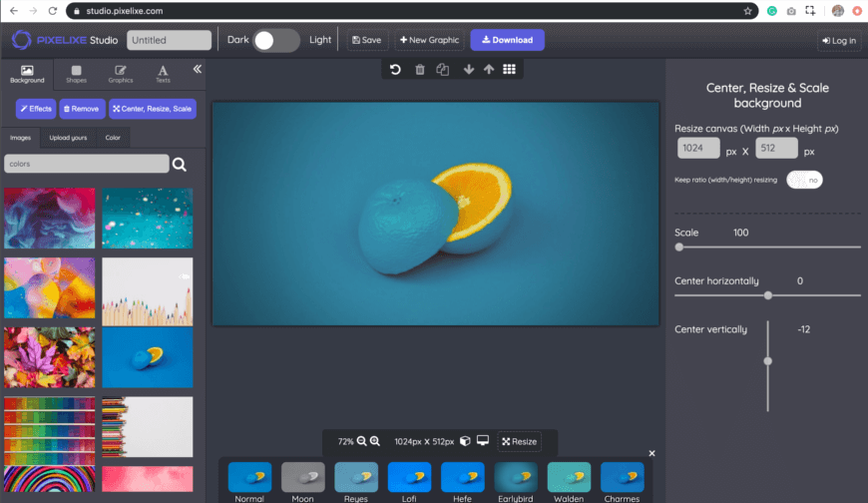Click the canvas width input field
The height and width of the screenshot is (503, 868).
coord(697,149)
